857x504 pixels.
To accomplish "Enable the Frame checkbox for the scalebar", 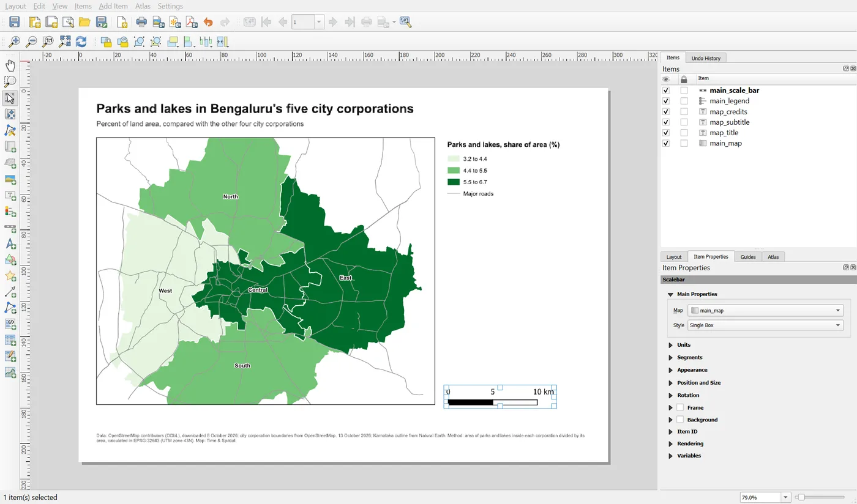I will coord(680,407).
